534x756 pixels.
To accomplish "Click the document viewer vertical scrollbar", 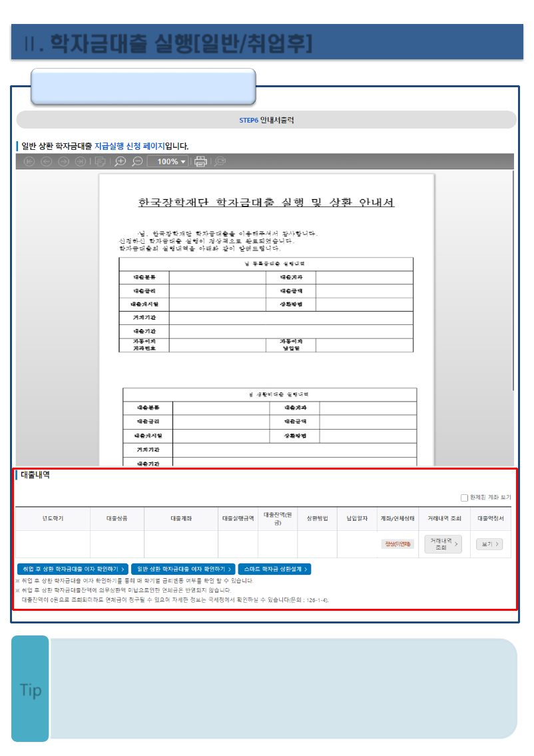I will [x=512, y=280].
